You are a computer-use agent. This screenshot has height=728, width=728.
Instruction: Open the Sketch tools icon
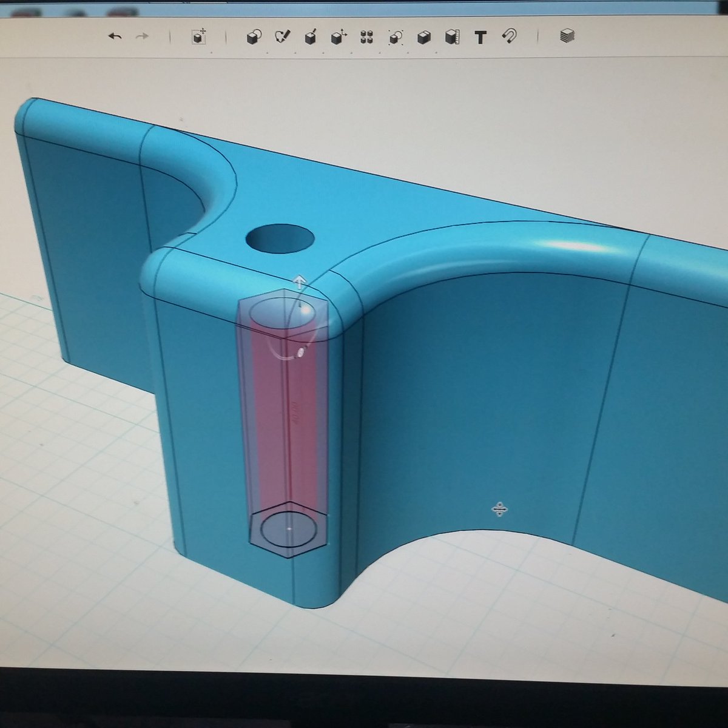pos(282,37)
